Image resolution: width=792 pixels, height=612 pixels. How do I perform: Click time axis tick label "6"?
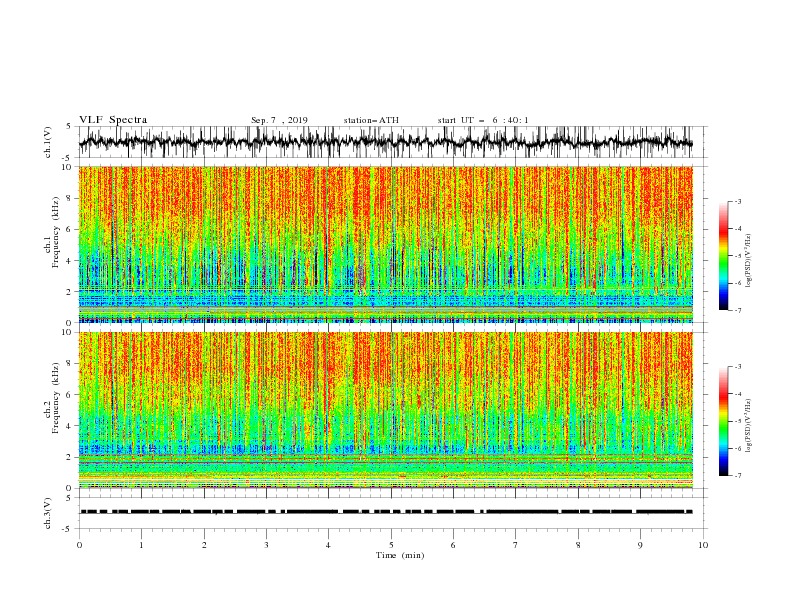[x=453, y=545]
